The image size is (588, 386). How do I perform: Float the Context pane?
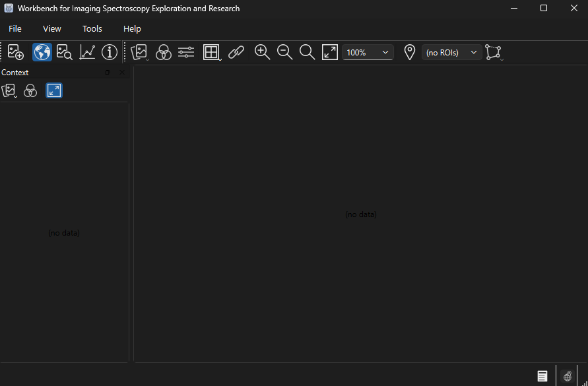point(108,73)
